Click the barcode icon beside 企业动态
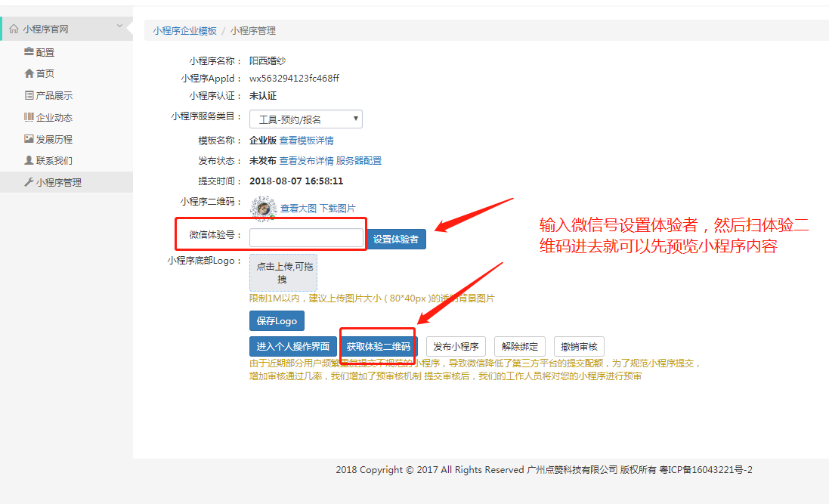The image size is (829, 504). pos(29,118)
